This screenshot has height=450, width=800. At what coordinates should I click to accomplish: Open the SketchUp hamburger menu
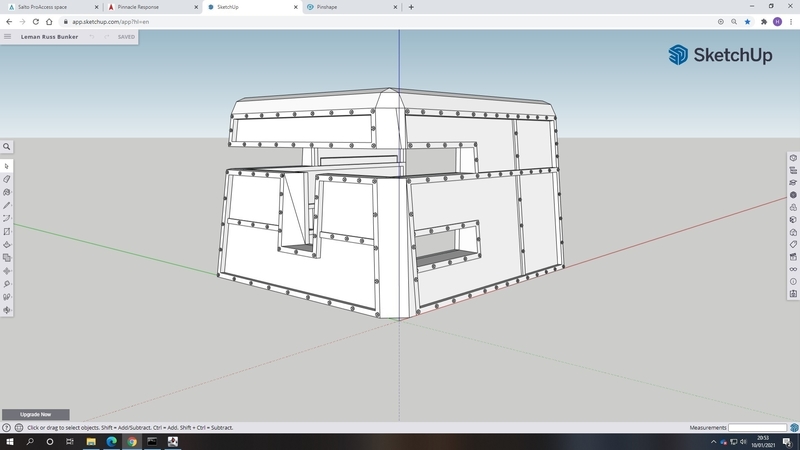8,37
